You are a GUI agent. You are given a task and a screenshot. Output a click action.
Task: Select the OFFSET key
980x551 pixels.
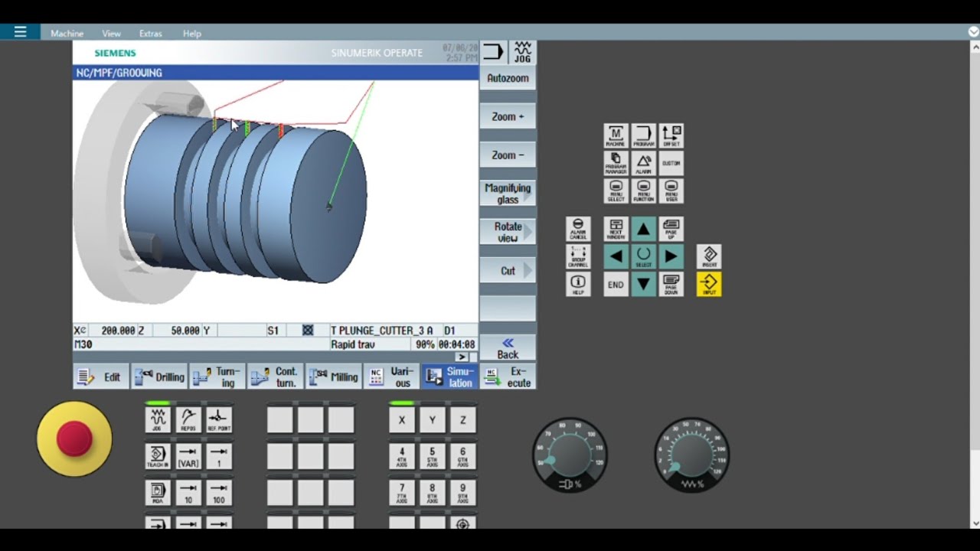671,135
